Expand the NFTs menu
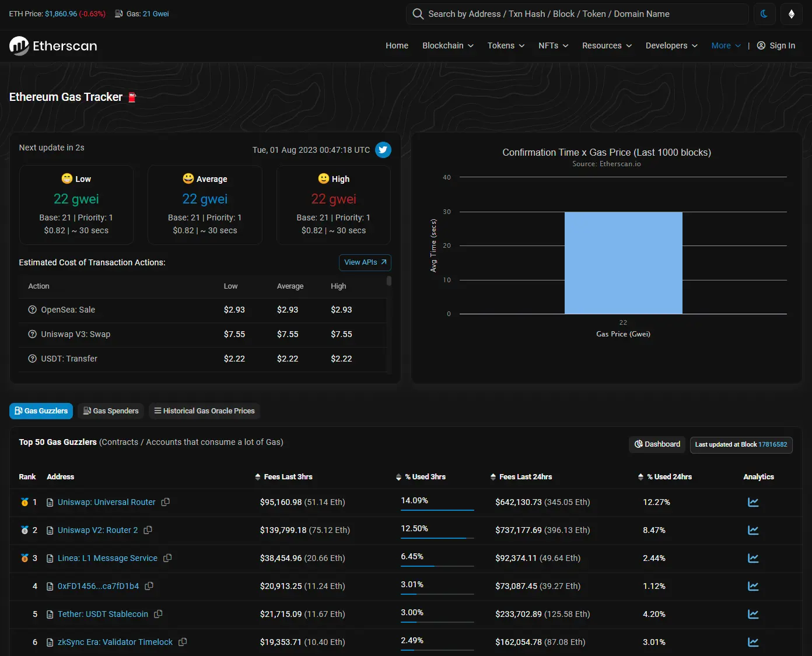 click(x=554, y=45)
